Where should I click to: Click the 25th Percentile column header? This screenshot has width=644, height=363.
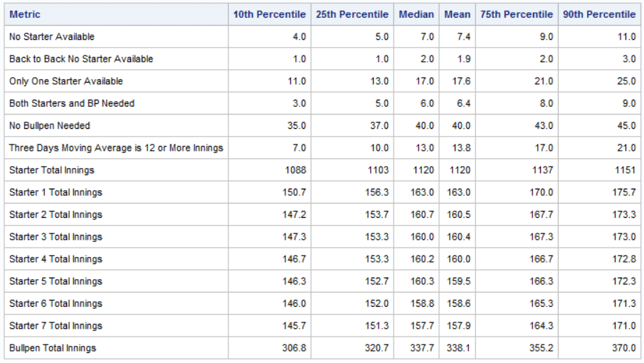(352, 14)
